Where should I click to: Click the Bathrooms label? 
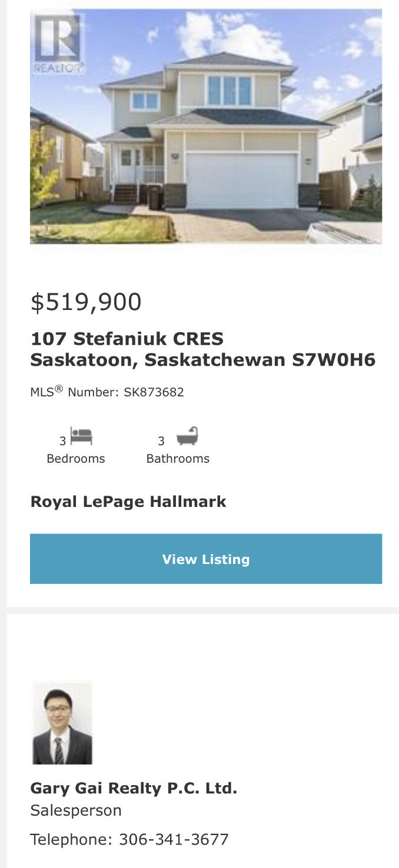178,459
